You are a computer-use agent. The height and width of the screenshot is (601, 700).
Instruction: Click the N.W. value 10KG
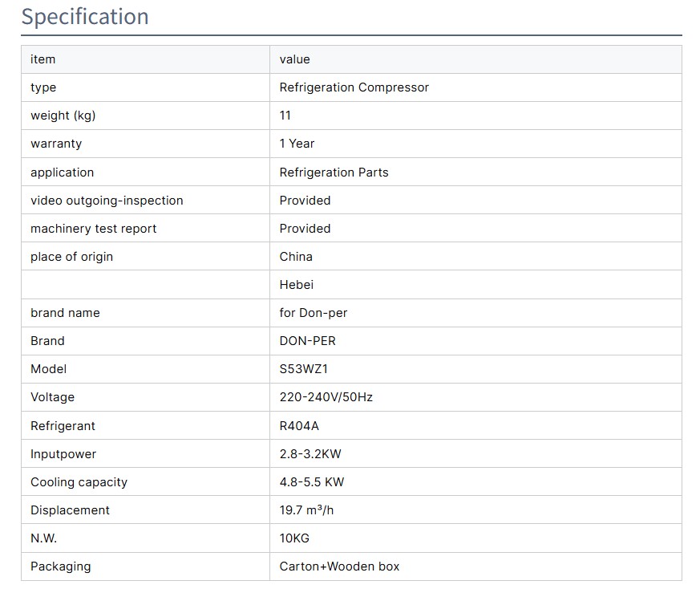(294, 538)
